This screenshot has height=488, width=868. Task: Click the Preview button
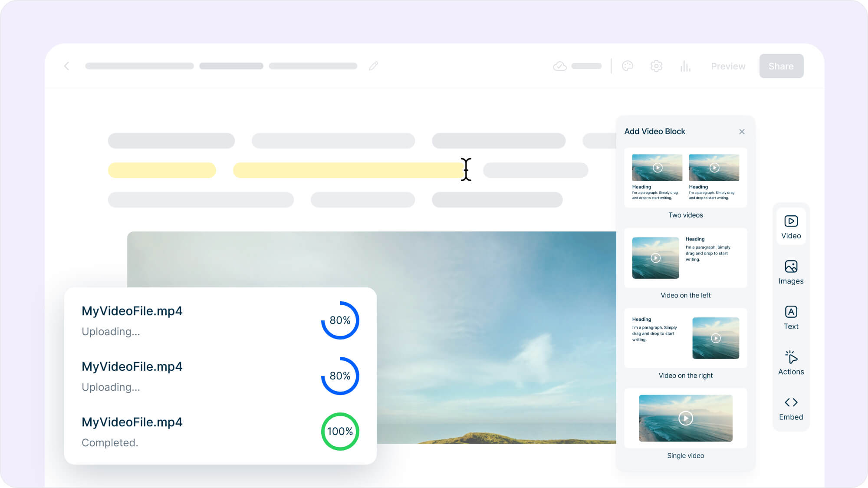coord(728,66)
